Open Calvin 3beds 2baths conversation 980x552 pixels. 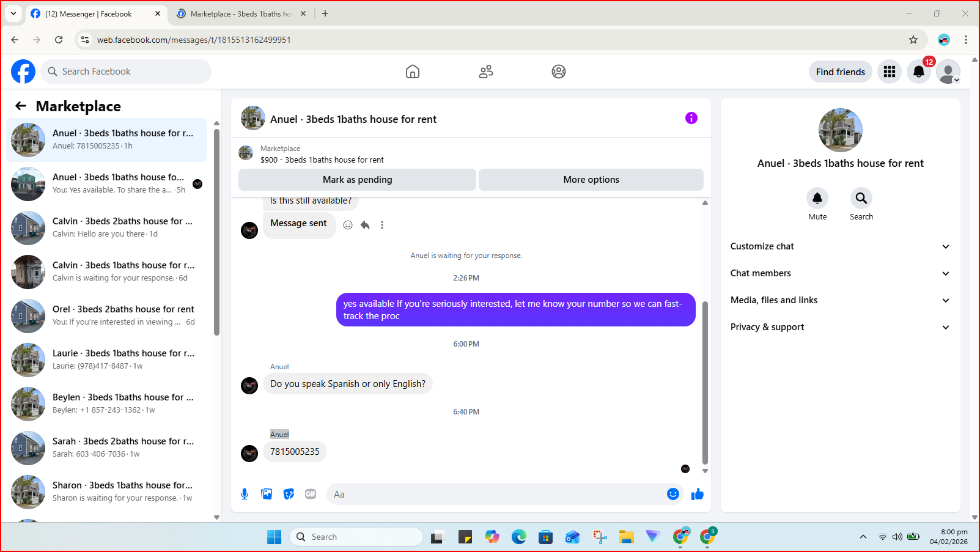(x=107, y=228)
